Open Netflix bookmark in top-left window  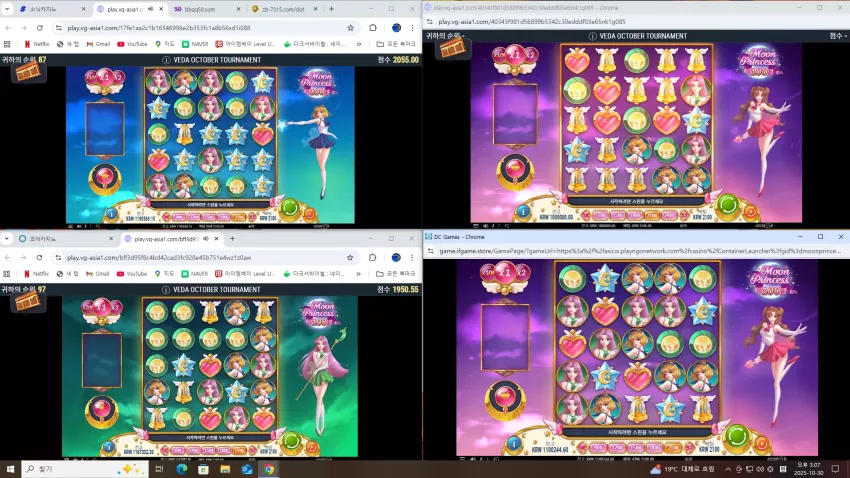coord(36,44)
